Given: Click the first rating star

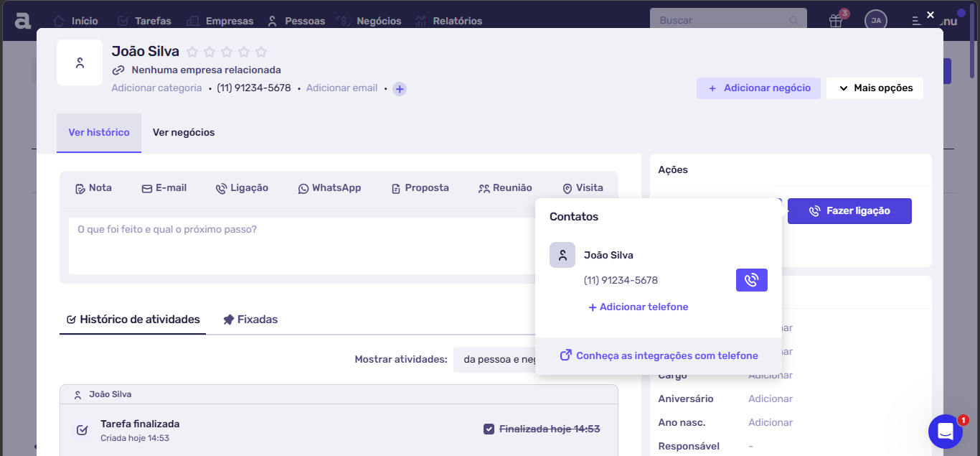Looking at the screenshot, I should click(192, 52).
